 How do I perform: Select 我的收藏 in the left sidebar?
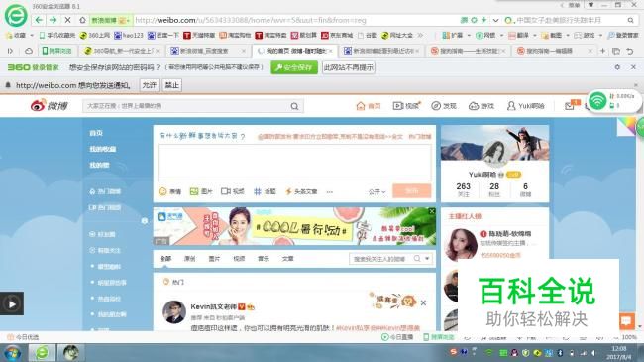(103, 149)
